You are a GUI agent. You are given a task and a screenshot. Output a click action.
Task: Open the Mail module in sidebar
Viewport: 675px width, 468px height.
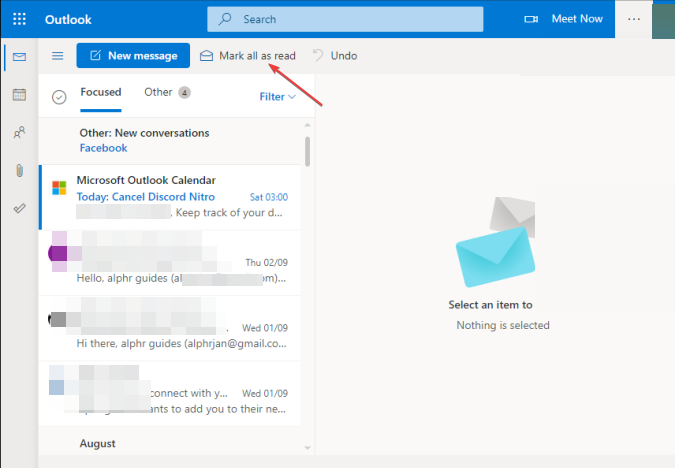click(19, 57)
